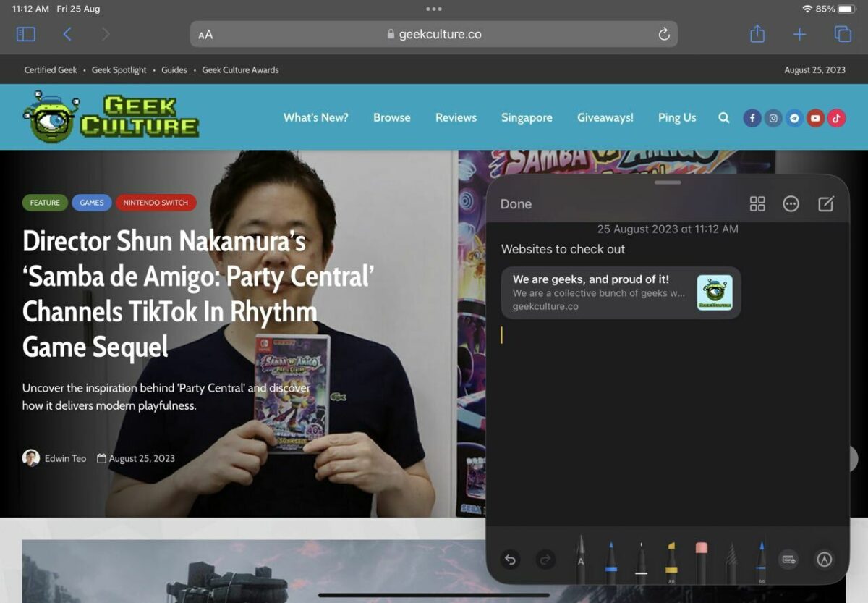Click Edwin Teo's author avatar
Screen dimensions: 868x603
[x=31, y=458]
